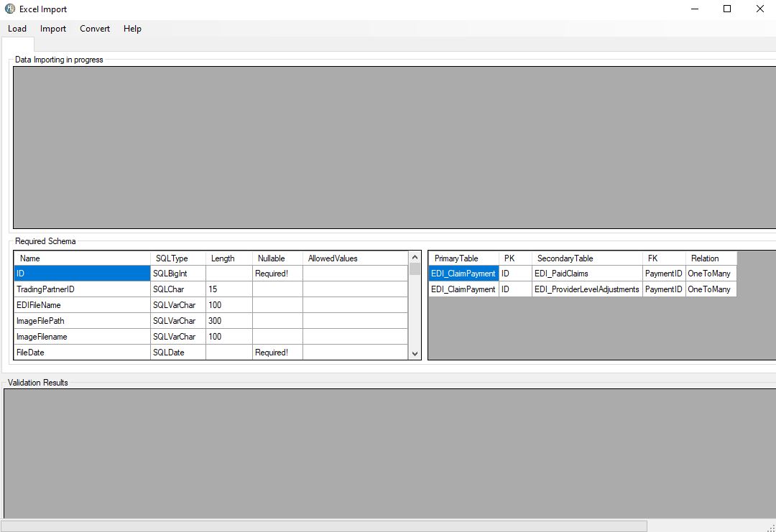Click the Relation column header

[711, 258]
